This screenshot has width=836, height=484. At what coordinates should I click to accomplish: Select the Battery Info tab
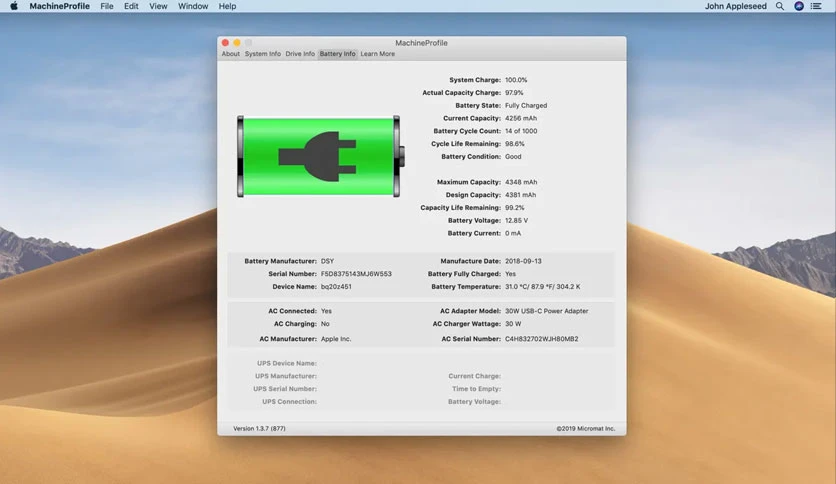337,54
